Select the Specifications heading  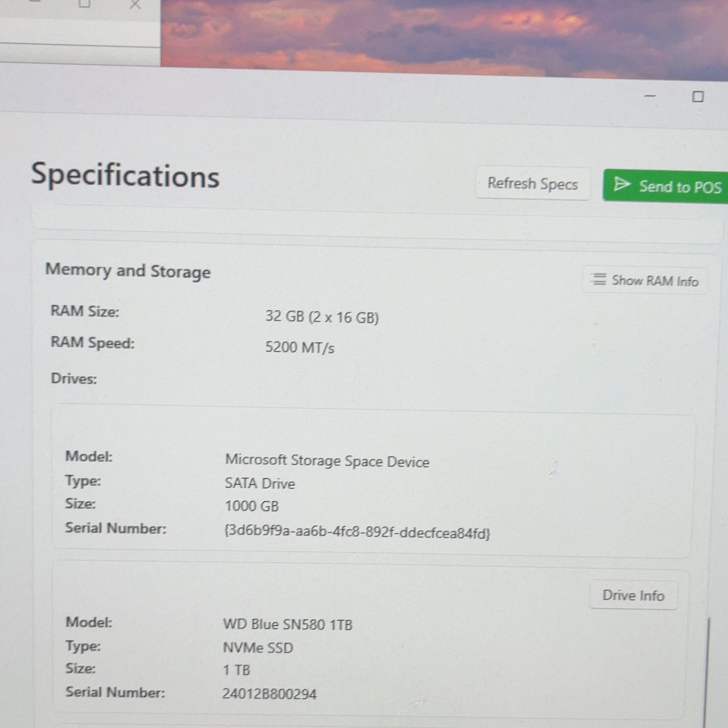coord(125,175)
